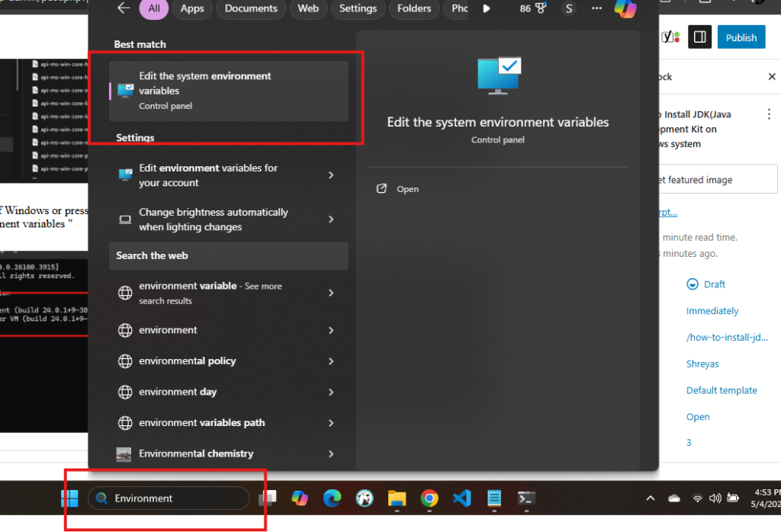This screenshot has height=532, width=781.
Task: Go back using the search panel arrow
Action: point(124,8)
